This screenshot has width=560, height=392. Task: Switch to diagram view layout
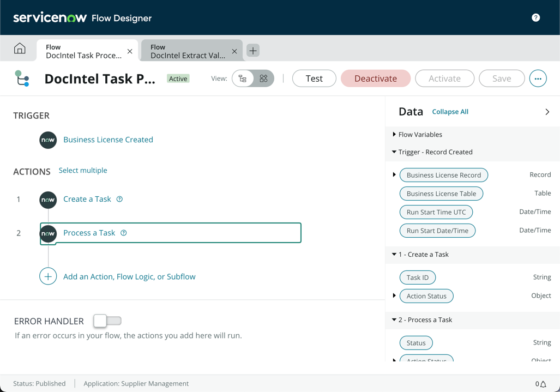(x=263, y=79)
